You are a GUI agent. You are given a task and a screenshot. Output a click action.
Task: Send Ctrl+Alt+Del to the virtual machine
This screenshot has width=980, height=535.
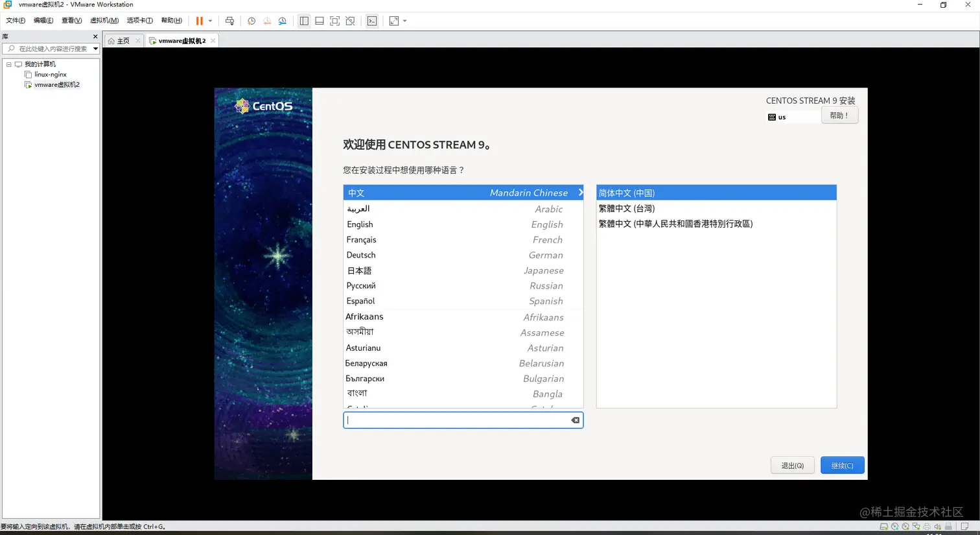(x=229, y=21)
